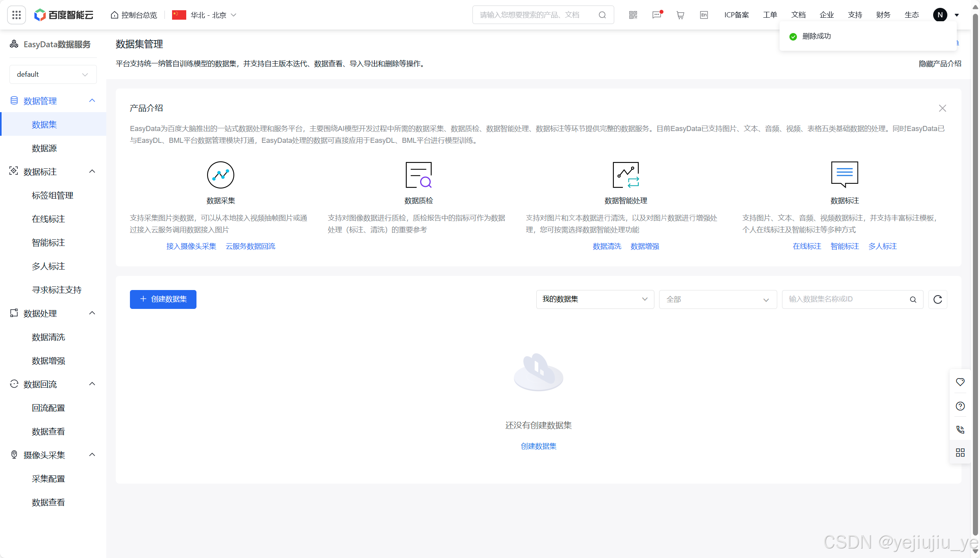Open the product grid launcher icon
The height and width of the screenshot is (558, 980).
point(17,15)
